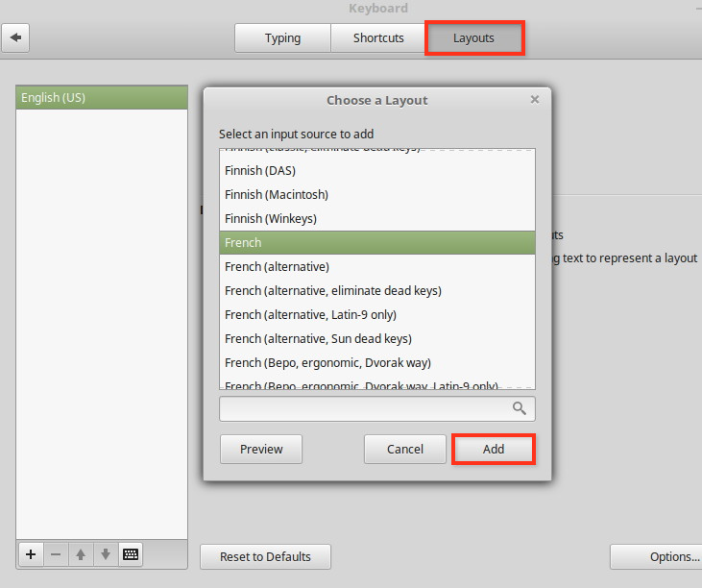Screen dimensions: 702x588
Task: Click the plus icon to add layout
Action: pyautogui.click(x=31, y=554)
